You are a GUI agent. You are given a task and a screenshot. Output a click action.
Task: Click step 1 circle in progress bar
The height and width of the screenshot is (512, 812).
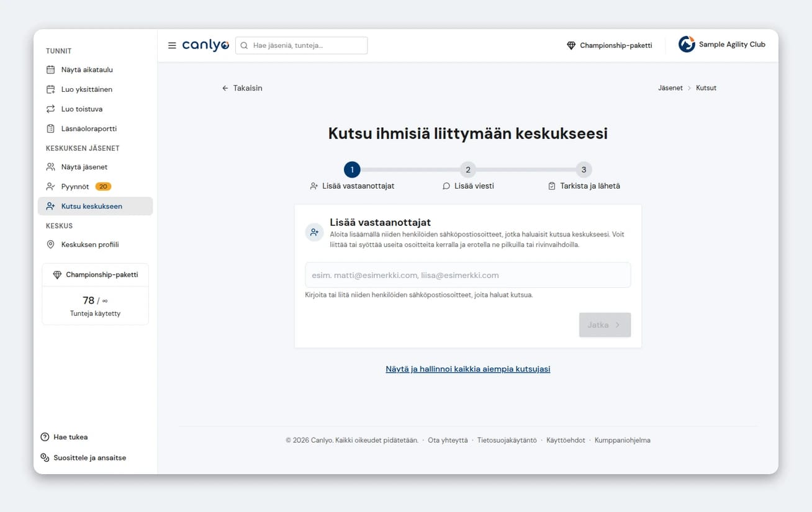[x=352, y=169]
